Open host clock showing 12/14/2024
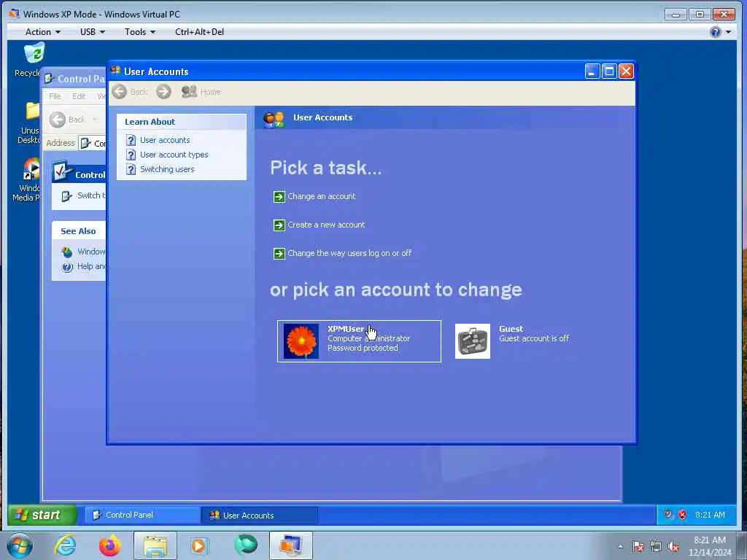 coord(710,546)
